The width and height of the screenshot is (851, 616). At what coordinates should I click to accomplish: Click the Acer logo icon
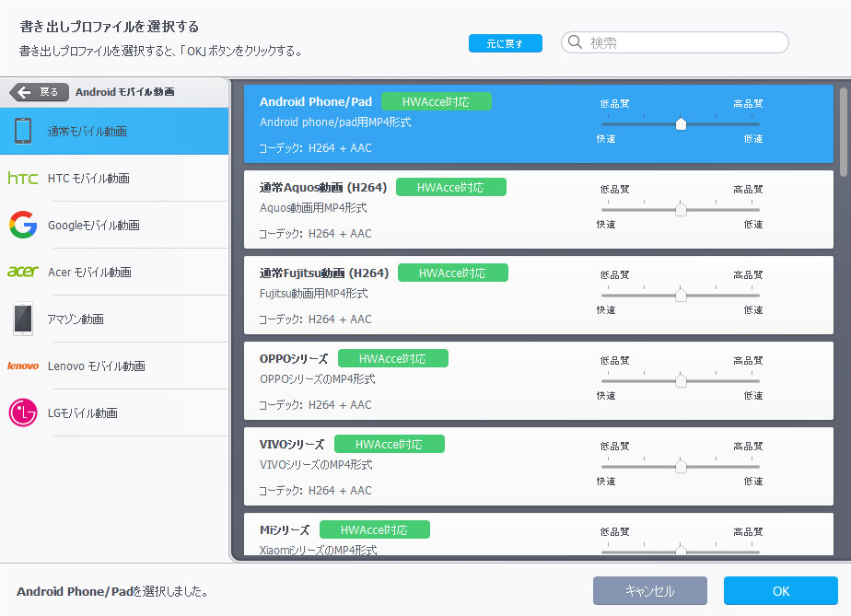[23, 272]
